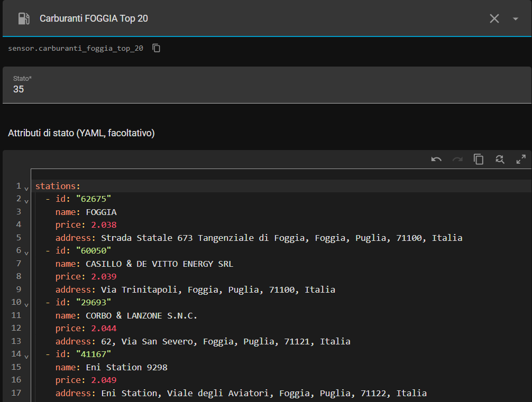The height and width of the screenshot is (402, 532).
Task: Open search and replace in YAML editor
Action: point(500,159)
